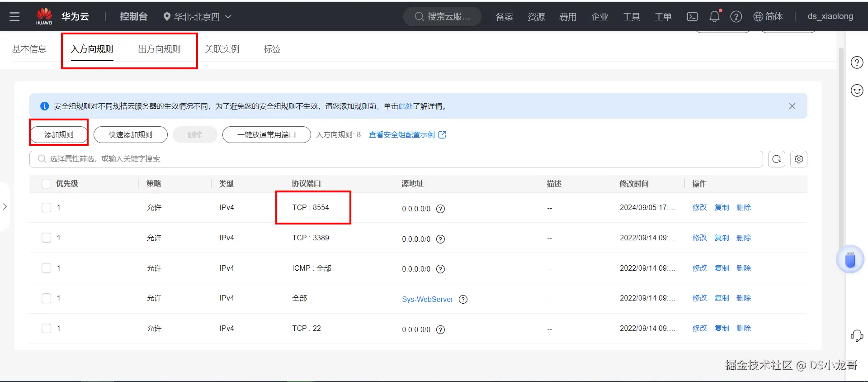The height and width of the screenshot is (382, 868).
Task: Click the 控制台 console link
Action: tap(134, 17)
